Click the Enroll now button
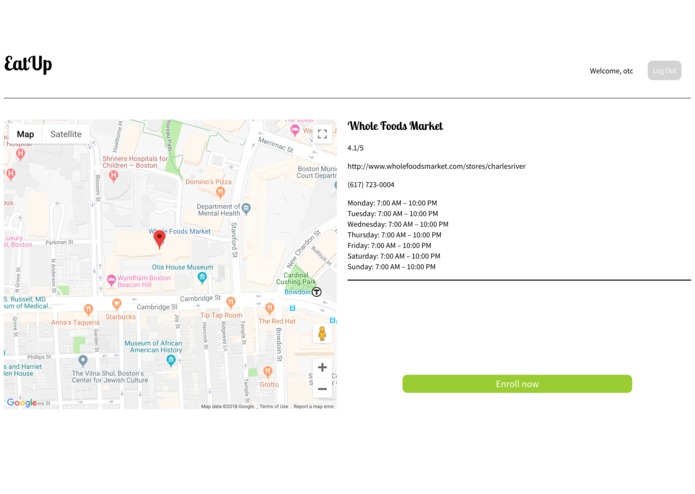Image resolution: width=695 pixels, height=494 pixels. 517,384
